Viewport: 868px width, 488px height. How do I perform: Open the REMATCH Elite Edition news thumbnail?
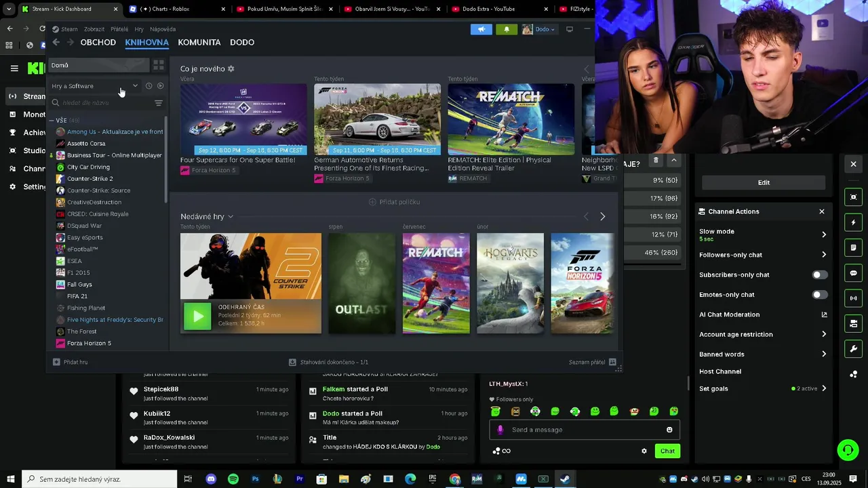[511, 119]
